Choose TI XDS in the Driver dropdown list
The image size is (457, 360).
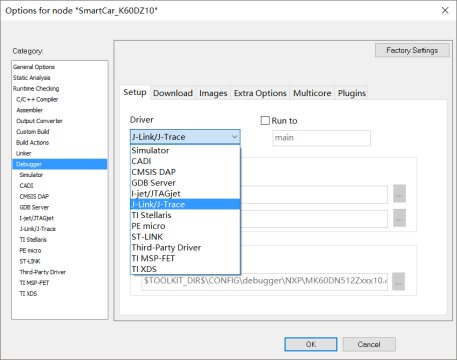(185, 269)
